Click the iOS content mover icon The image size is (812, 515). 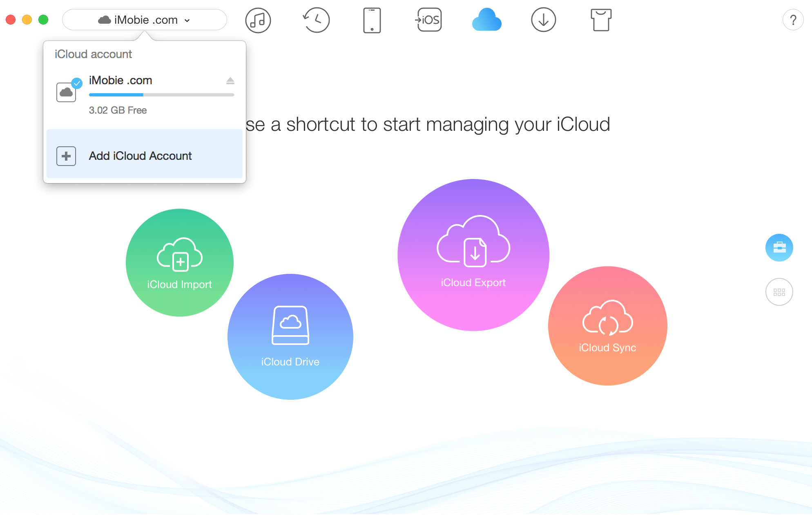click(428, 20)
